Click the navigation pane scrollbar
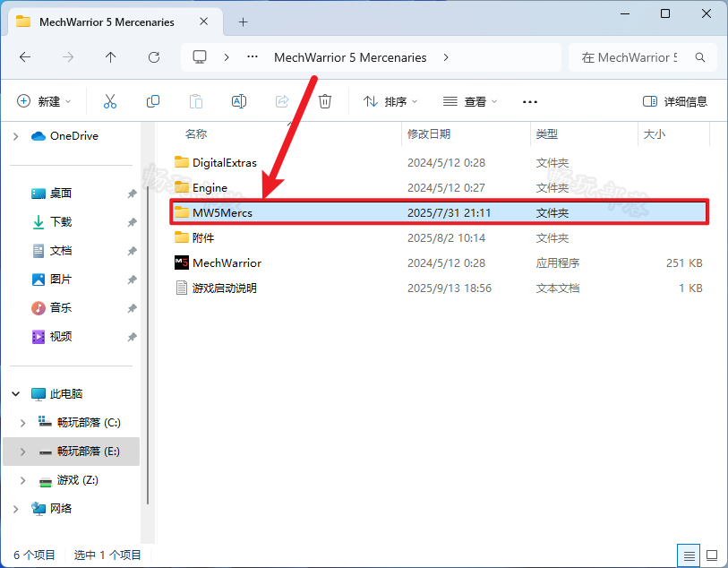Image resolution: width=728 pixels, height=568 pixels. (x=148, y=345)
